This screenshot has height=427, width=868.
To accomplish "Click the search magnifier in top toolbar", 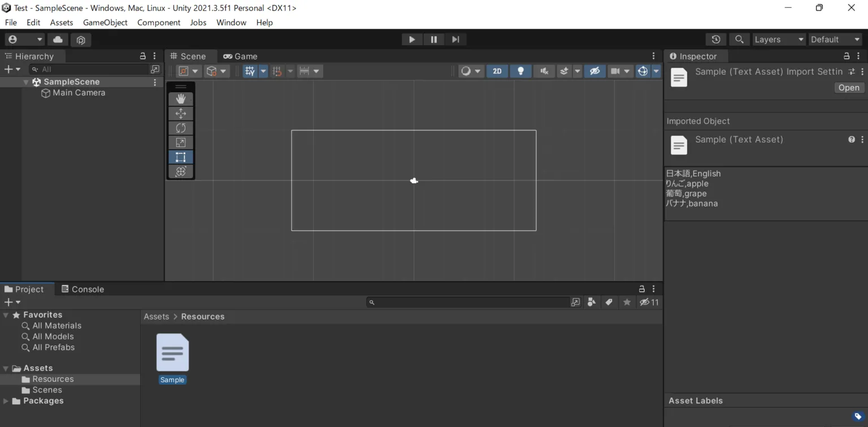I will pos(739,40).
